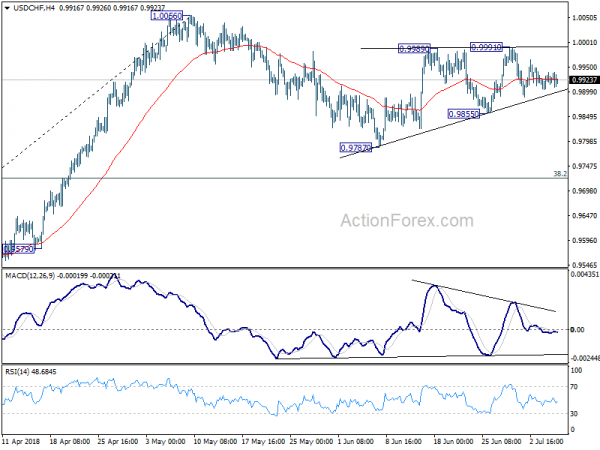600x450 pixels.
Task: Click the 0.97870 low price label
Action: (355, 148)
